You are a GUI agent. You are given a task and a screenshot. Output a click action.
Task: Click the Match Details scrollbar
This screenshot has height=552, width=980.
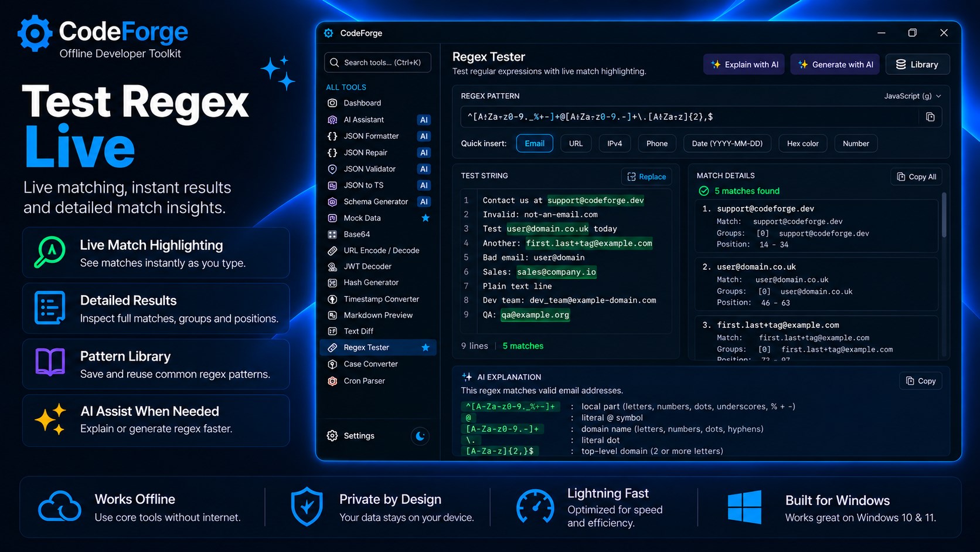944,215
